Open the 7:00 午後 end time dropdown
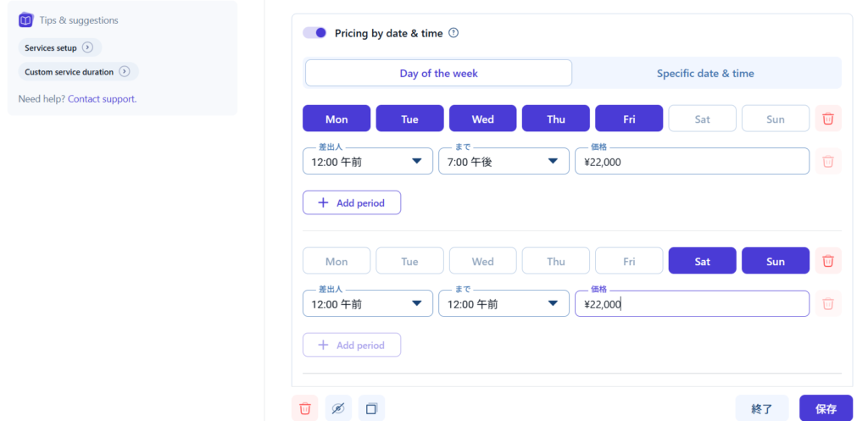This screenshot has height=421, width=868. click(x=503, y=162)
